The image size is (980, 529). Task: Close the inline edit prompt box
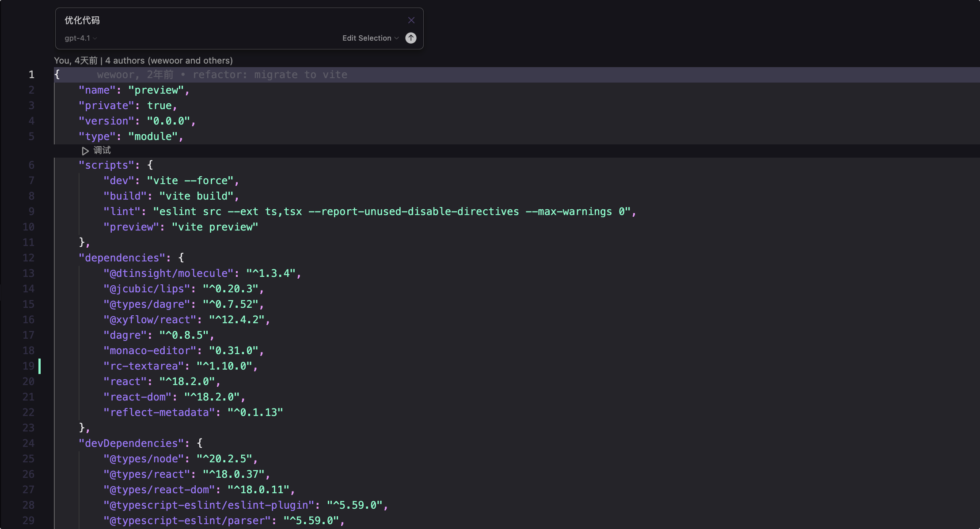pos(411,20)
